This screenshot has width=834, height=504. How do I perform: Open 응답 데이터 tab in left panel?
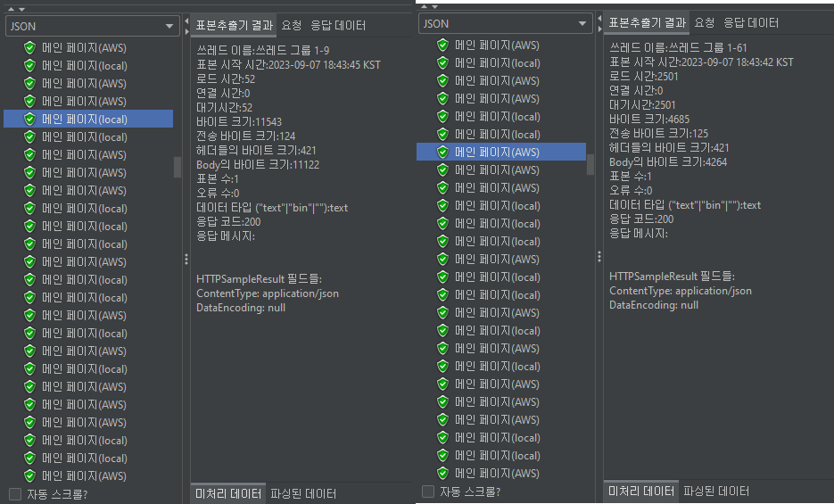338,25
